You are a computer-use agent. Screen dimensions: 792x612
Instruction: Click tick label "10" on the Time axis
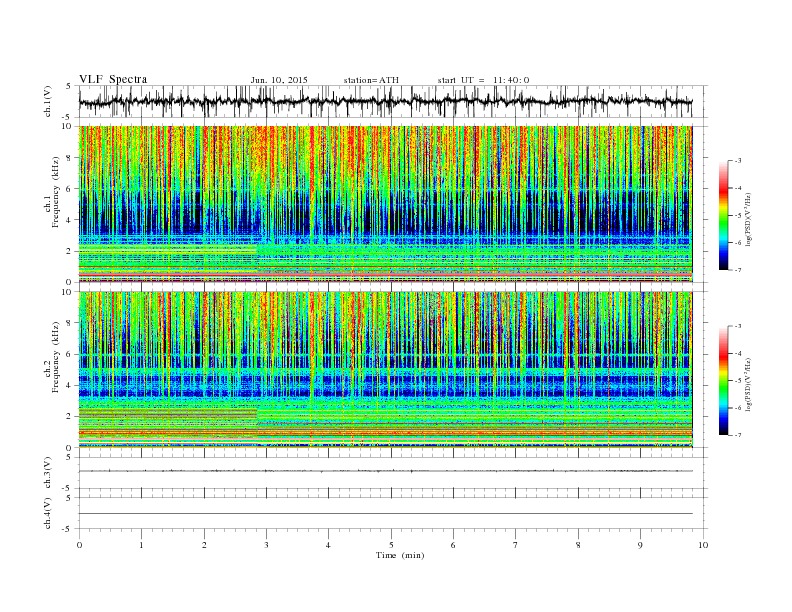click(x=703, y=545)
